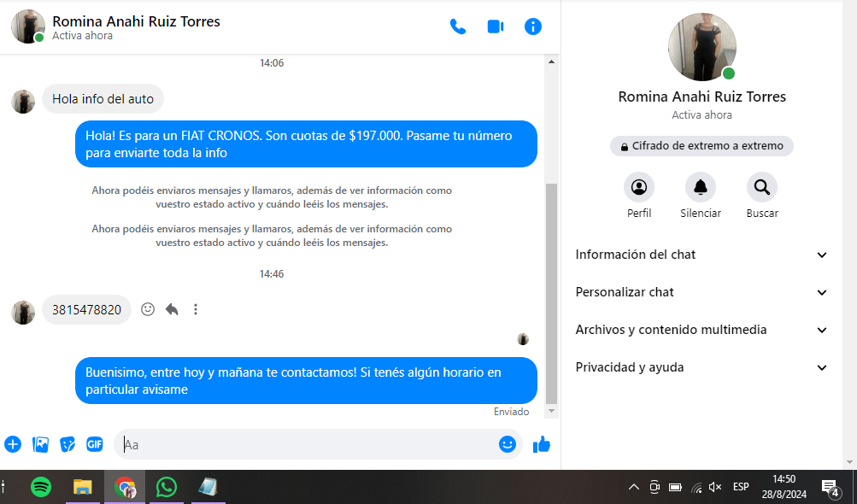This screenshot has width=857, height=504.
Task: Expand Personalizar chat section
Action: (x=701, y=292)
